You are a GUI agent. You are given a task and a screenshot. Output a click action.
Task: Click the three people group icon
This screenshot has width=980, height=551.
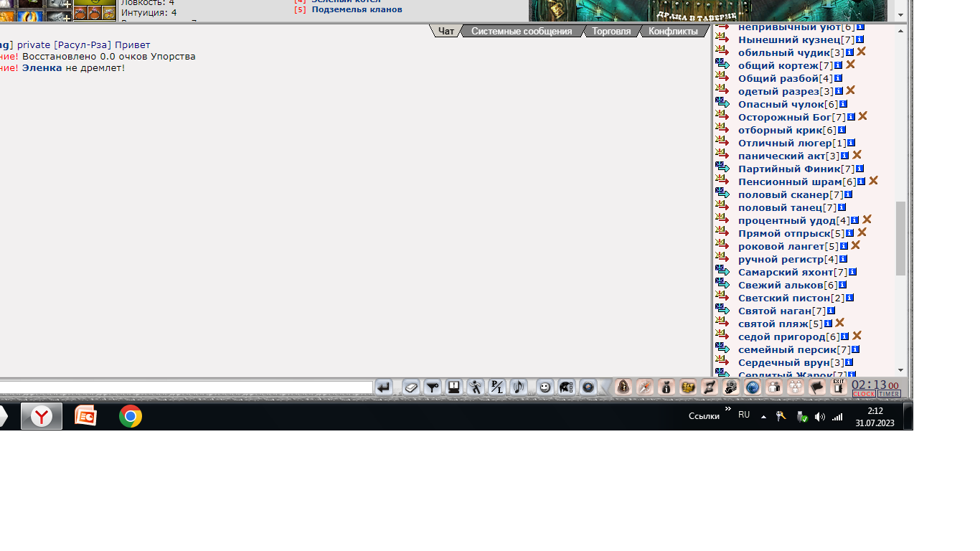click(x=796, y=387)
